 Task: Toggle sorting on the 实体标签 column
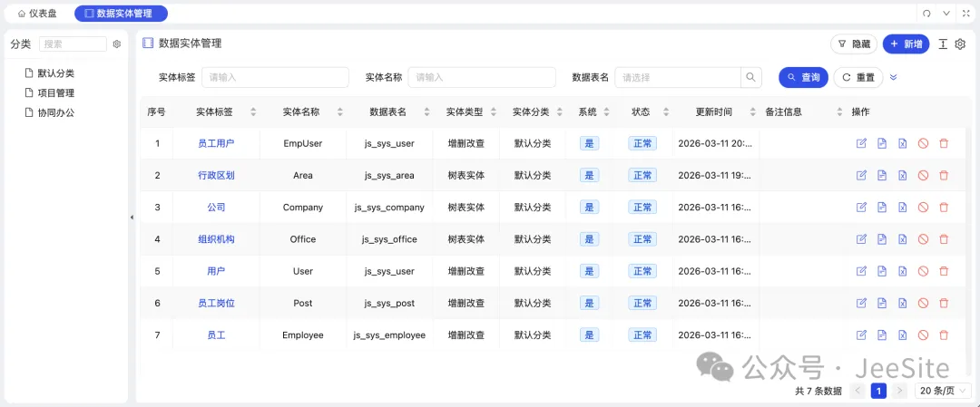[253, 112]
